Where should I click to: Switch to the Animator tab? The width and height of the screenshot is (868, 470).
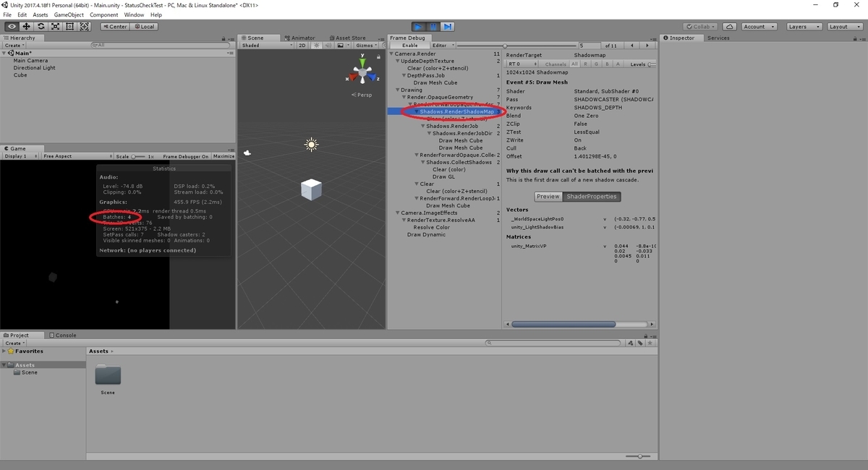coord(299,38)
